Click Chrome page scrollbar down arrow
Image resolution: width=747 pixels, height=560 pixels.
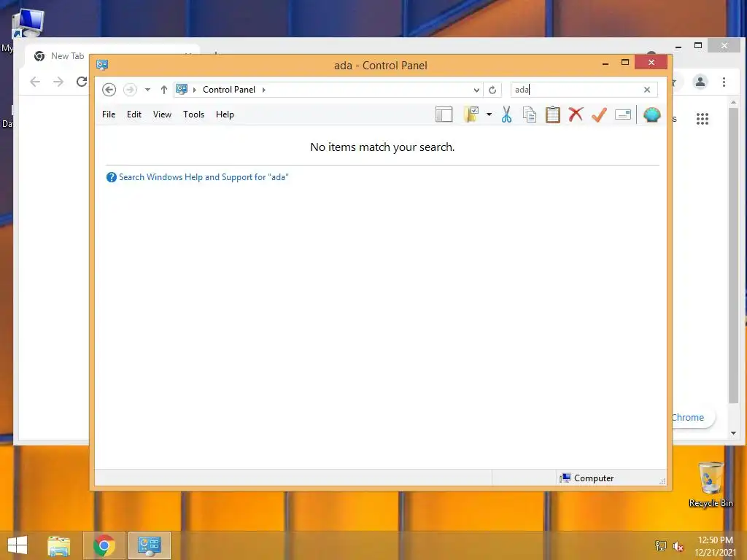tap(734, 433)
